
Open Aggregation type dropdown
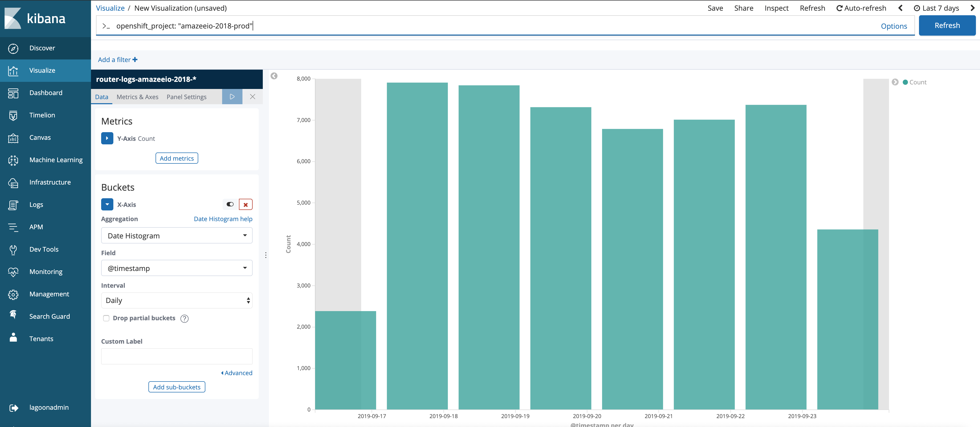177,236
